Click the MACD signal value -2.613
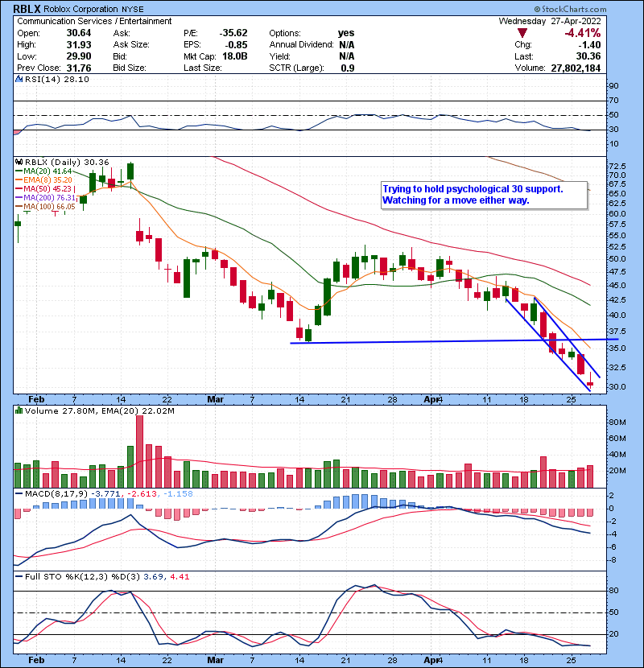 pos(142,494)
